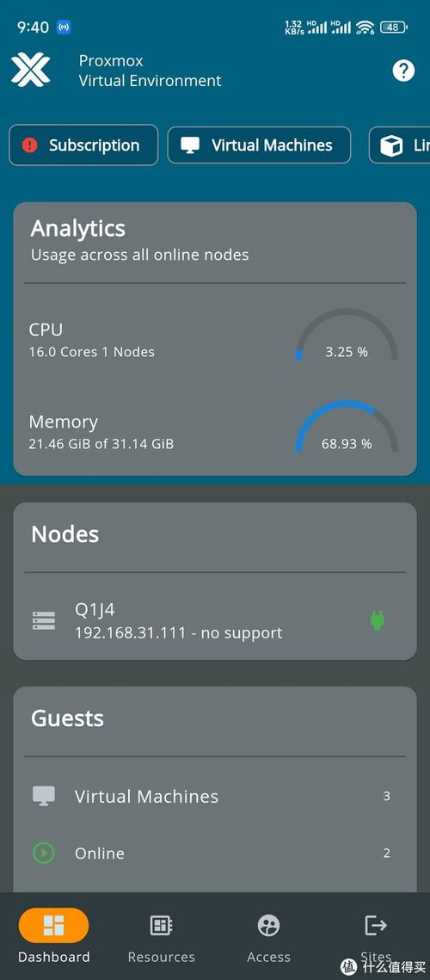Viewport: 430px width, 980px height.
Task: Tap the Linux container cube icon
Action: 391,145
